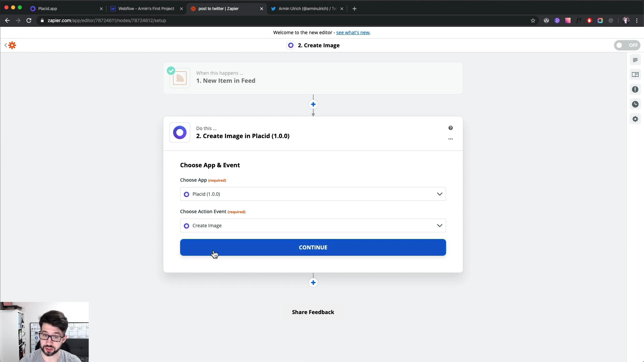
Task: Click the Placid app icon in step header
Action: pos(180,132)
